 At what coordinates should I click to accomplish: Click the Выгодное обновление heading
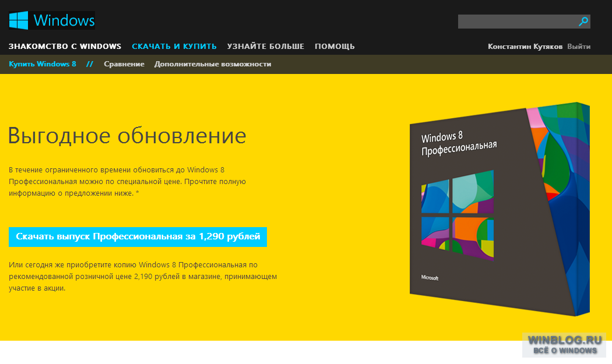[x=127, y=136]
